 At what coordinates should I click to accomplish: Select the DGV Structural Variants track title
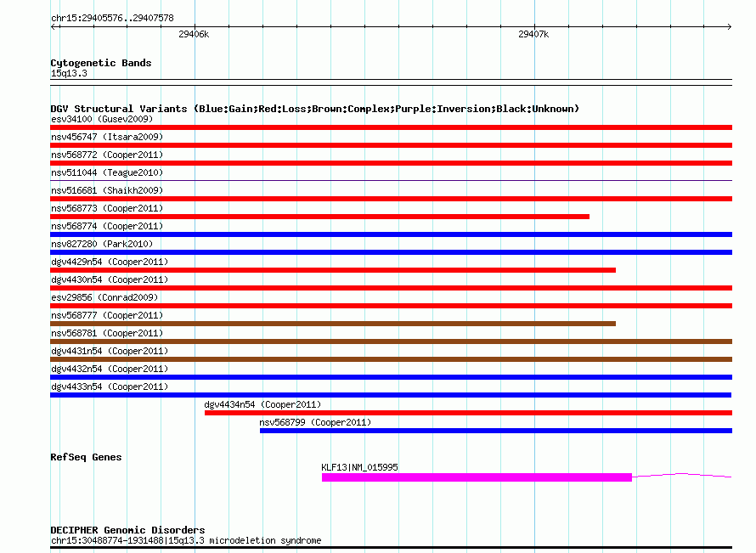coord(315,109)
